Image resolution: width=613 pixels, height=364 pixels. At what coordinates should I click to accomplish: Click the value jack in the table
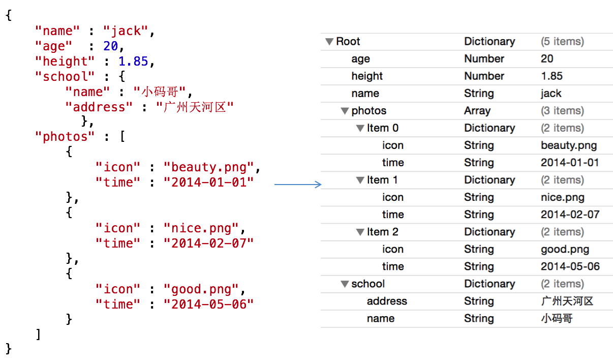[x=551, y=94]
